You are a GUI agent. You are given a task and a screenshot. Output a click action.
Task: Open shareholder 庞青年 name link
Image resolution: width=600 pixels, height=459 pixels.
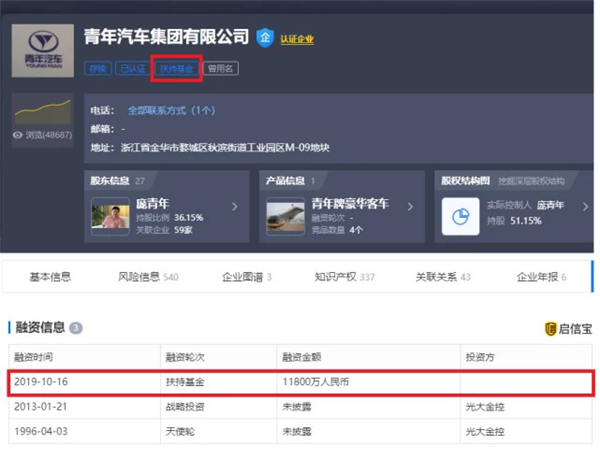pos(153,203)
